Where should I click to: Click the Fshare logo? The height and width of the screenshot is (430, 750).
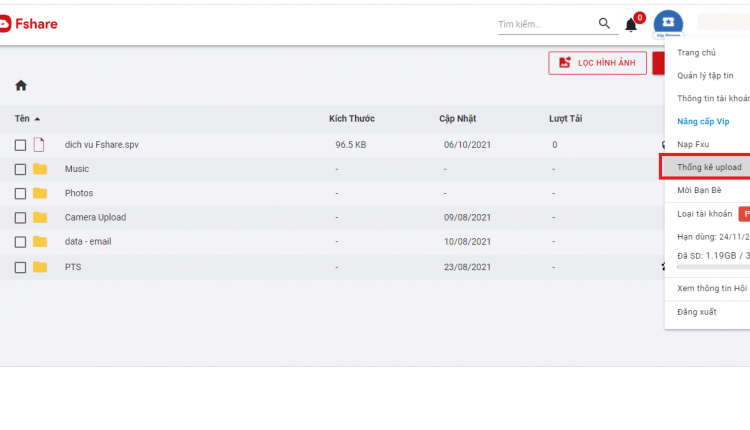click(x=29, y=24)
